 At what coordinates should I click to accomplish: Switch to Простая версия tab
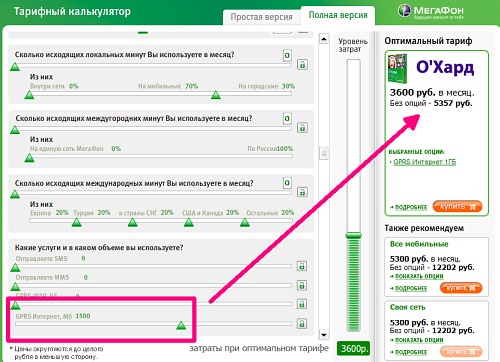(x=261, y=17)
